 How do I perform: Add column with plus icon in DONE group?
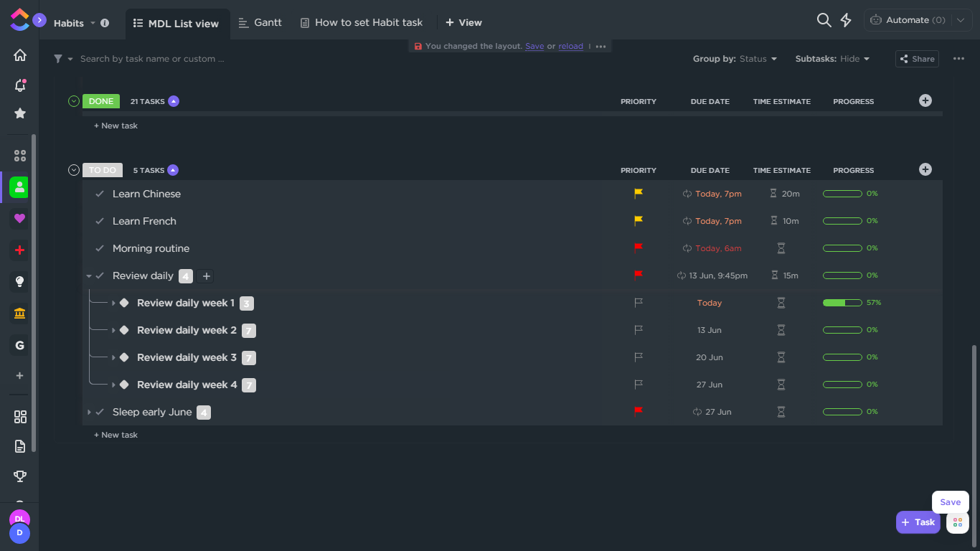coord(925,100)
